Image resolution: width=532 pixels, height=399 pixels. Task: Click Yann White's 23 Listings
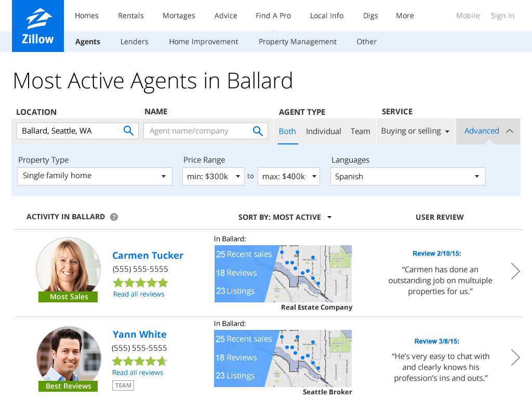[x=235, y=376]
